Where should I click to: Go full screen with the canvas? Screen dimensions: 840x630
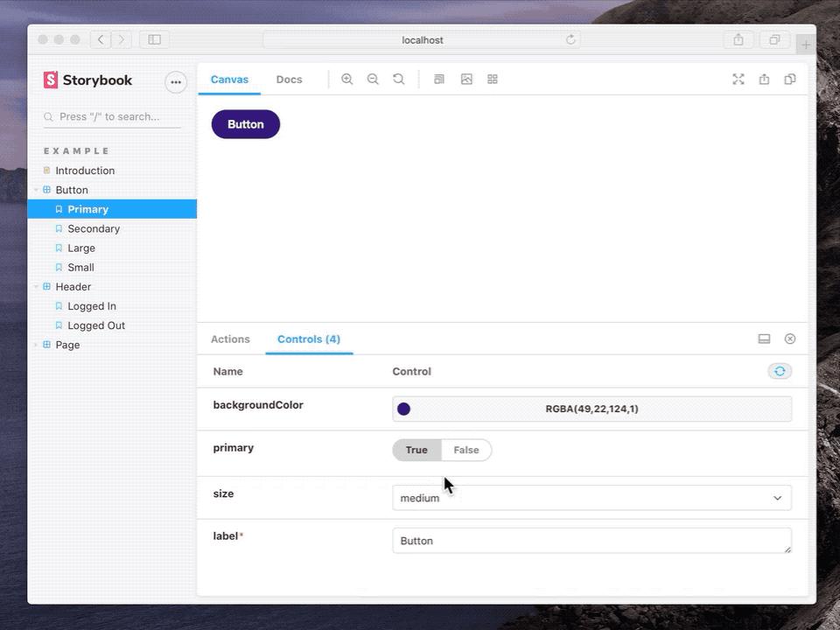pyautogui.click(x=738, y=79)
